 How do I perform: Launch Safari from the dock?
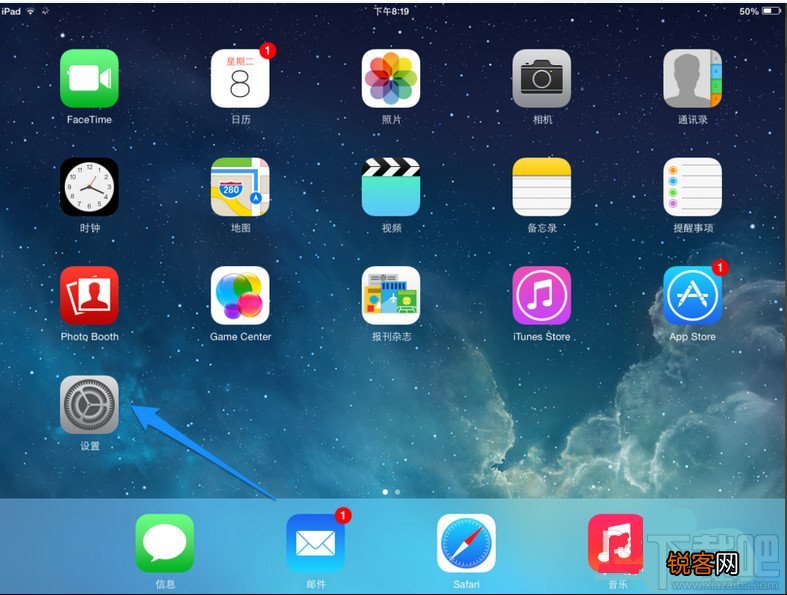[466, 543]
